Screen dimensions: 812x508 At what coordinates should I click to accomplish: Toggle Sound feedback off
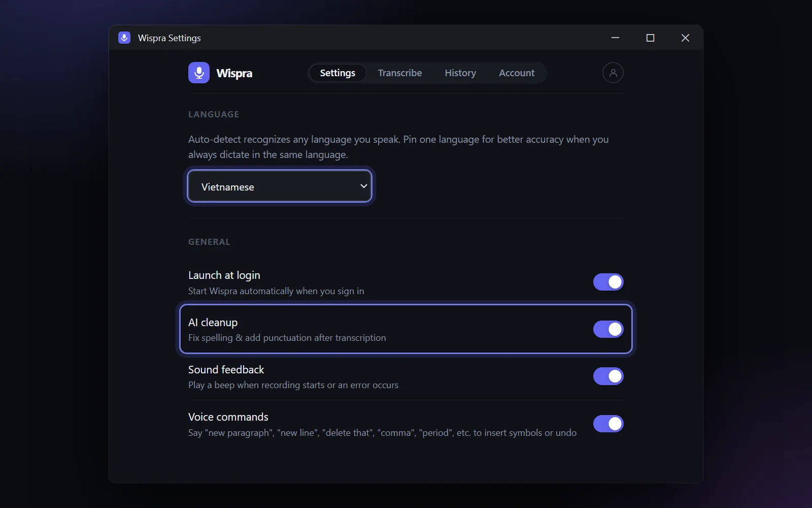pyautogui.click(x=608, y=376)
